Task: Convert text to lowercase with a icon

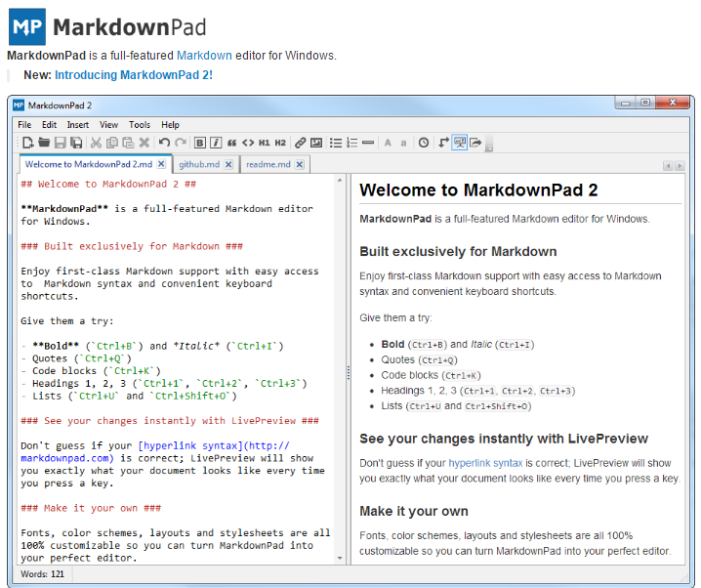Action: coord(403,143)
